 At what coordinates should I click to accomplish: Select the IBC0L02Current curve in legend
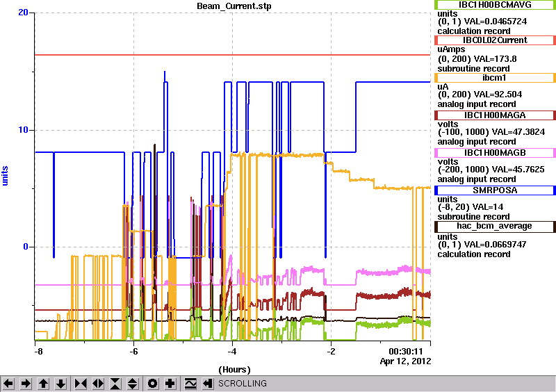(x=495, y=40)
